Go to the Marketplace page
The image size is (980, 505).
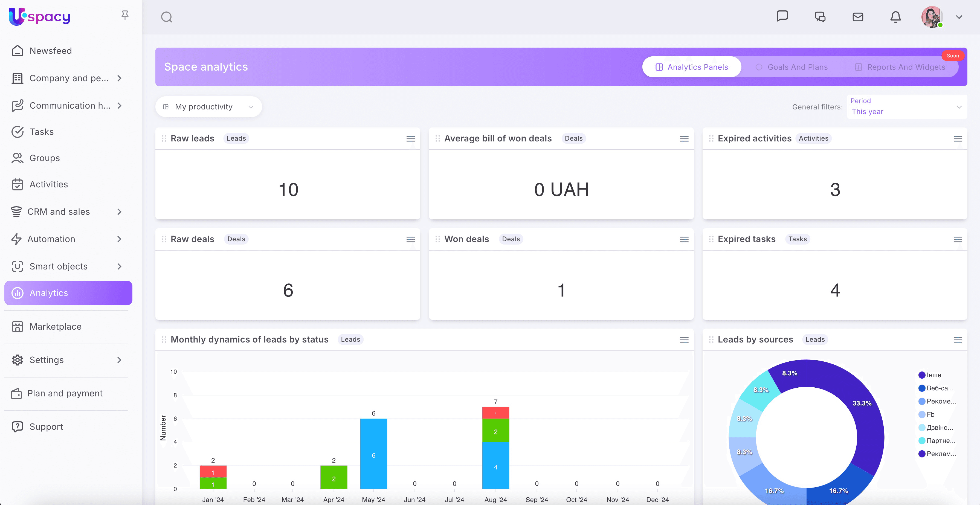[x=56, y=327]
